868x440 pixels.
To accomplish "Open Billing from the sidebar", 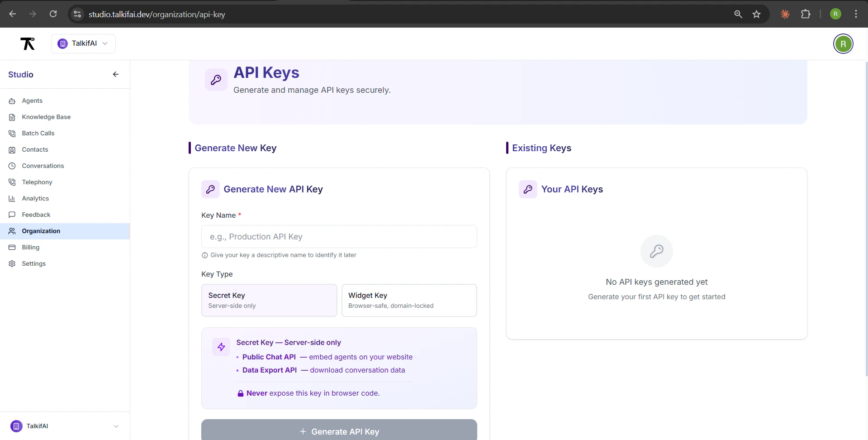I will [30, 247].
